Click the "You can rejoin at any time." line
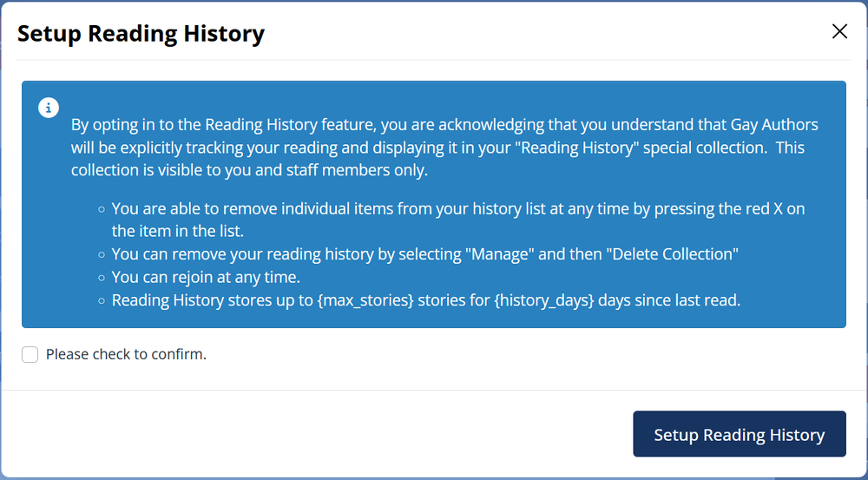Screen dimensions: 868x480 pos(206,277)
